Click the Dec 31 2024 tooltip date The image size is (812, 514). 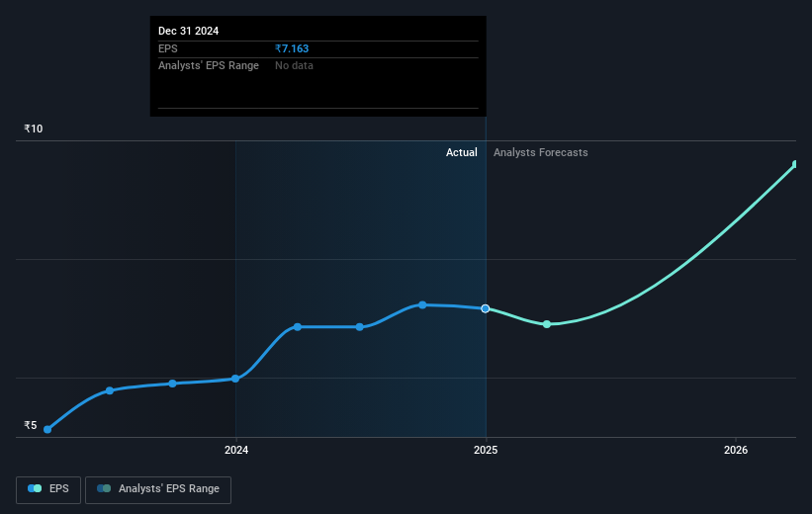pos(189,31)
